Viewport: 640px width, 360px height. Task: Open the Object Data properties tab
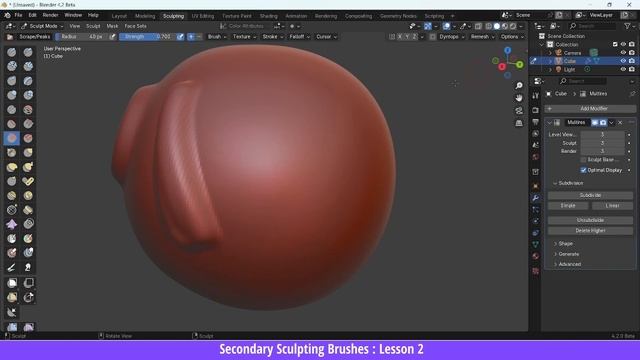click(536, 244)
